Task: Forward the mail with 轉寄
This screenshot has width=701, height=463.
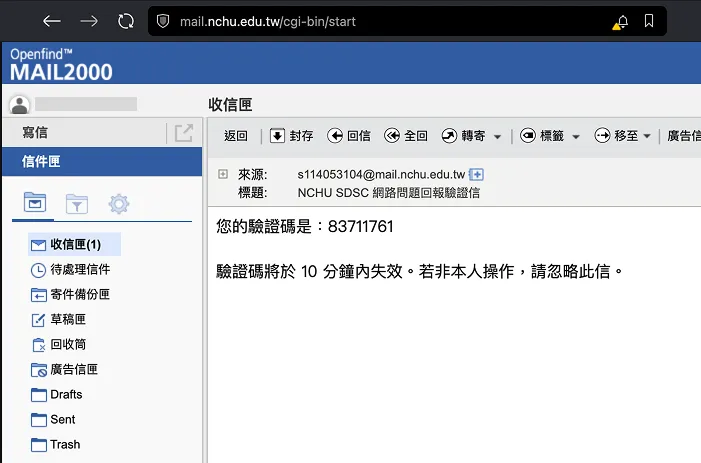Action: [x=463, y=136]
